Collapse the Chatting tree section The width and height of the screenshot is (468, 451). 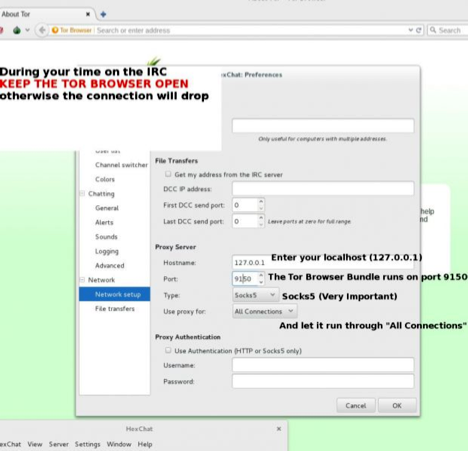coord(82,193)
